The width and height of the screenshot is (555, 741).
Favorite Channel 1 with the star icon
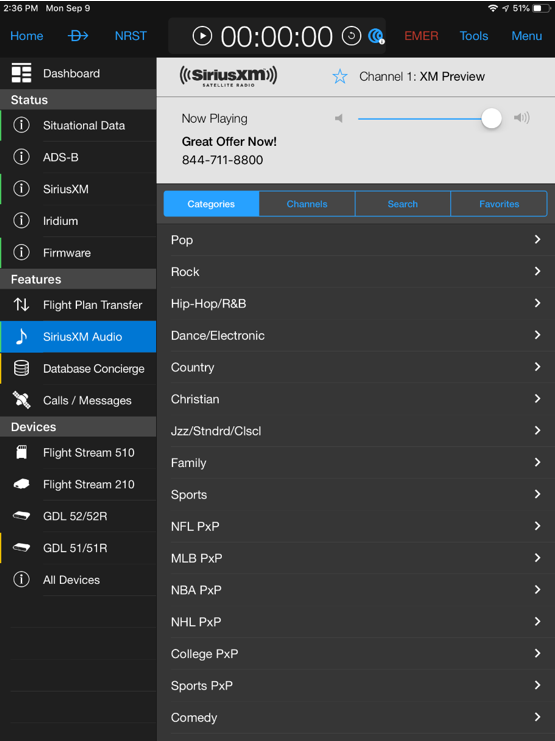coord(339,76)
